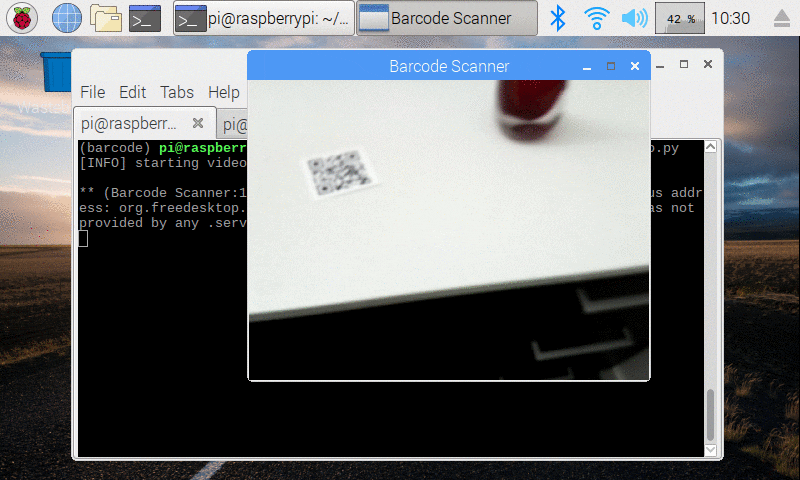Screen dimensions: 800x480
Task: Close the first pi@raspberr terminal tab
Action: [198, 124]
